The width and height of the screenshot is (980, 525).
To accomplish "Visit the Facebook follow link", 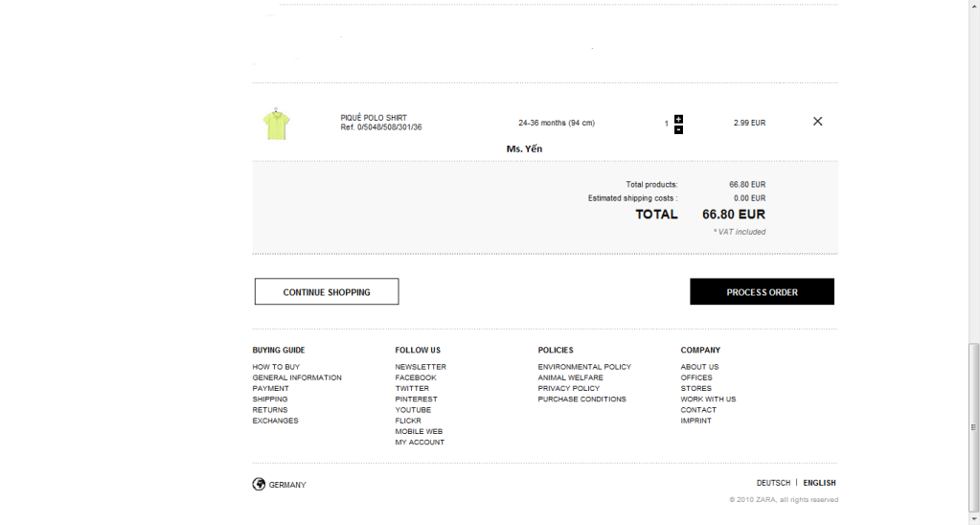I will coord(416,377).
